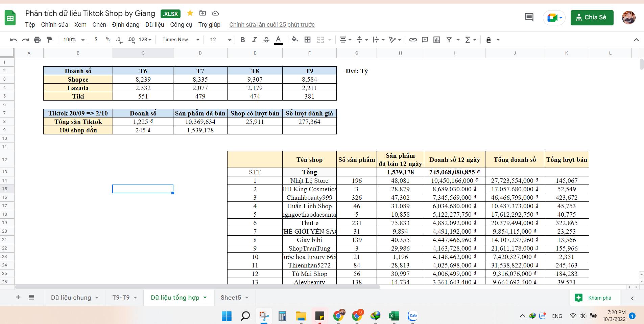Select cell with Nhật Lệ Store
Image resolution: width=644 pixels, height=324 pixels.
click(309, 180)
